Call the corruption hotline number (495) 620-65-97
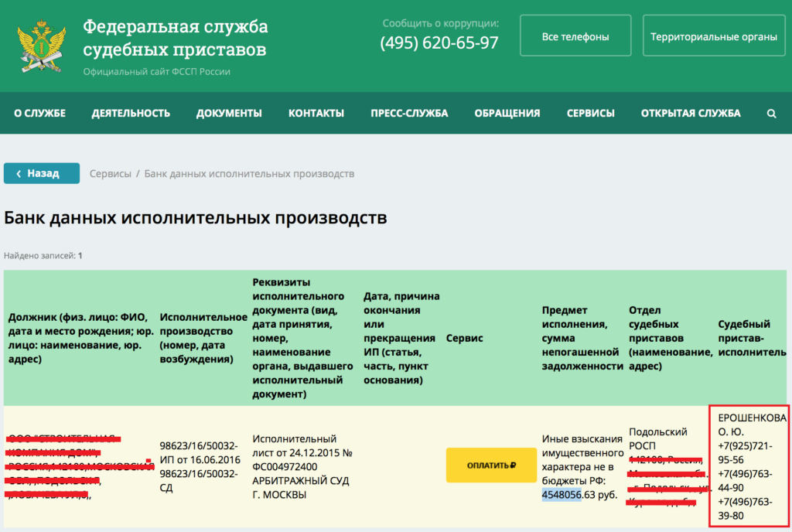Image resolution: width=792 pixels, height=532 pixels. point(439,43)
